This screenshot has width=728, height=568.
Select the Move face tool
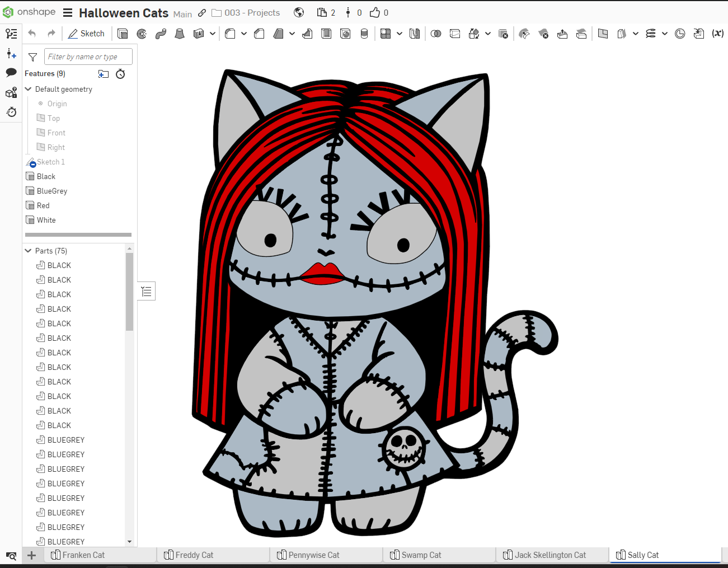[x=562, y=34]
